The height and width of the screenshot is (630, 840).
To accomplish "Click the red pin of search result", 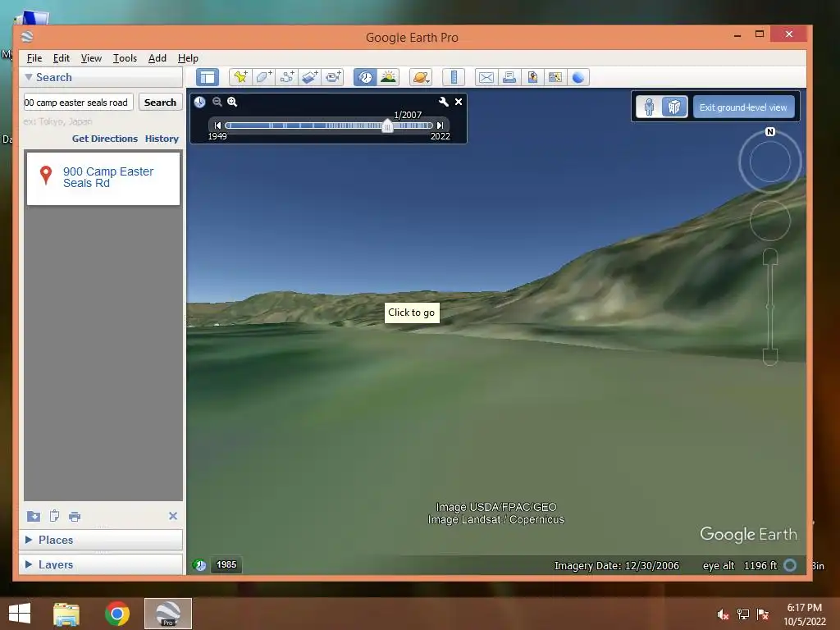I will click(x=46, y=175).
